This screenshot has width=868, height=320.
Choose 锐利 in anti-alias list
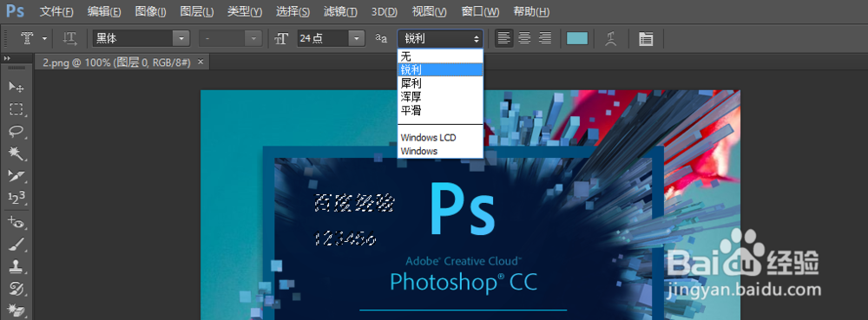440,69
